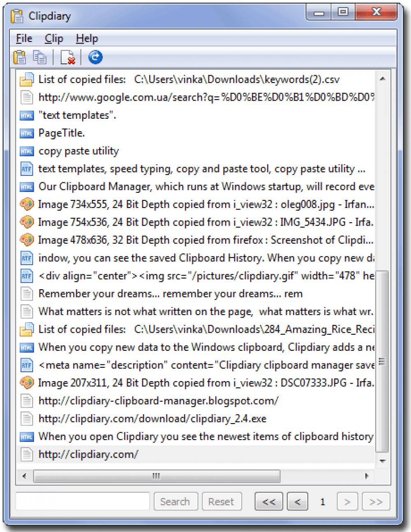
Task: Click the HTML icon beside 'copy paste utility'
Action: (x=26, y=151)
